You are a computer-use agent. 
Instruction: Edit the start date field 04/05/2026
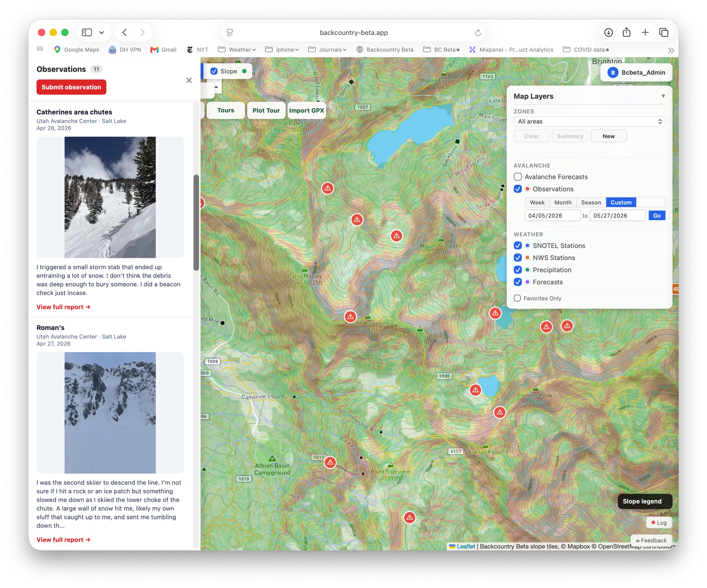552,215
